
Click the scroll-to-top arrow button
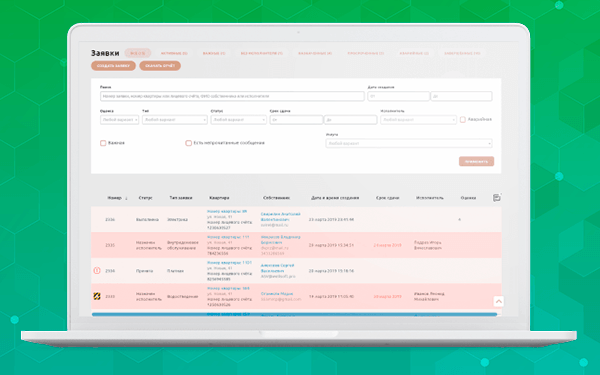[x=499, y=302]
